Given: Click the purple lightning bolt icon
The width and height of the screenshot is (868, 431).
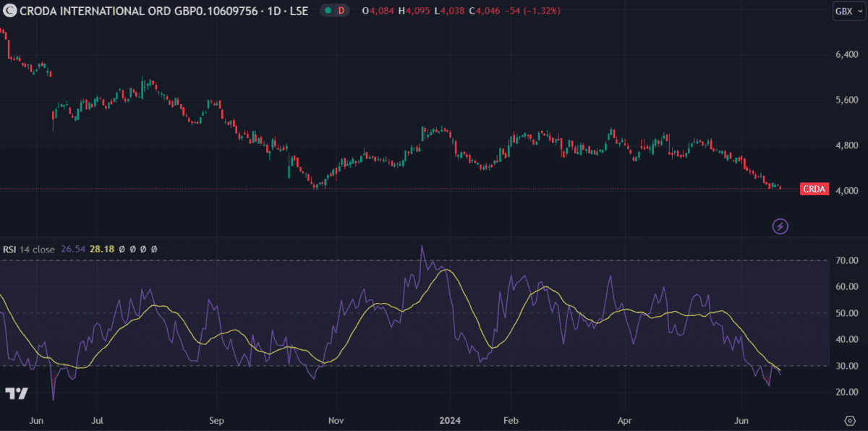Looking at the screenshot, I should (x=780, y=226).
